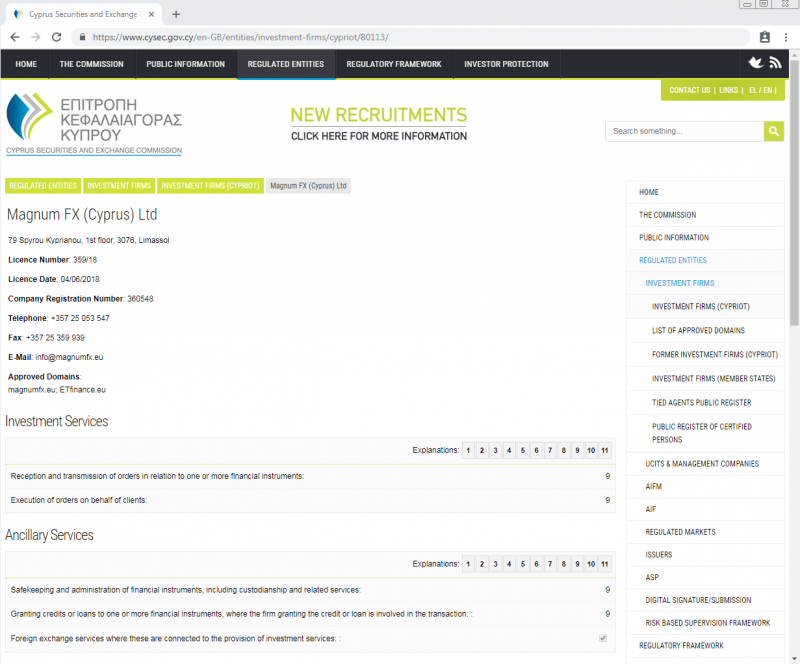Click in the Search something field
800x664 pixels.
point(684,131)
